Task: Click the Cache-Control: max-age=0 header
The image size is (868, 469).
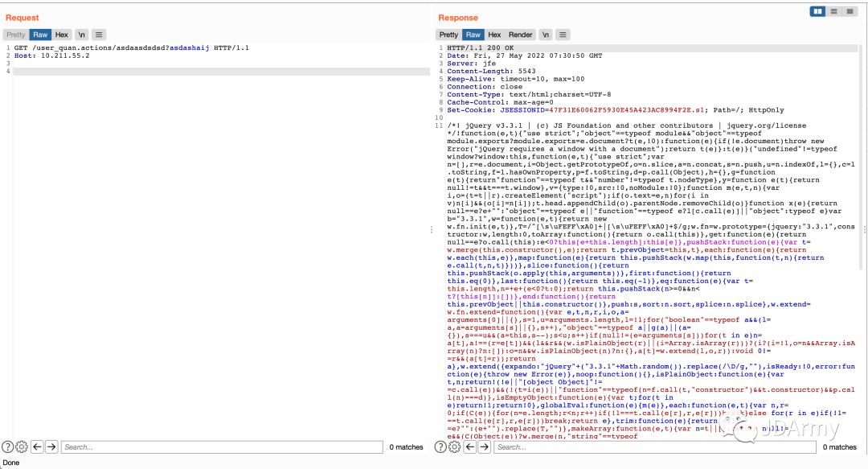Action: [x=501, y=102]
